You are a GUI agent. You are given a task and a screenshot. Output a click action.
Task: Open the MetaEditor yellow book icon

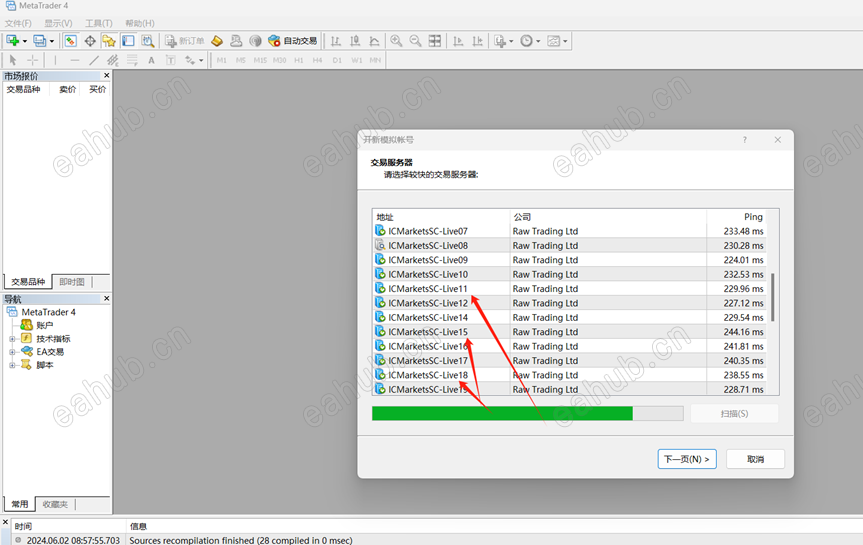coord(217,41)
